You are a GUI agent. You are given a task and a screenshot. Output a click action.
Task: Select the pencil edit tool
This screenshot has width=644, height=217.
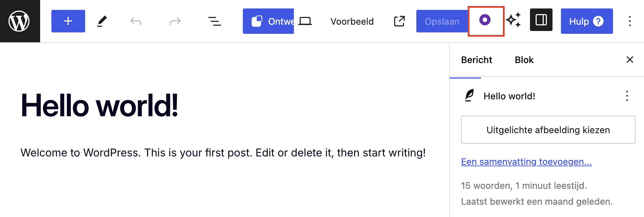(x=102, y=21)
